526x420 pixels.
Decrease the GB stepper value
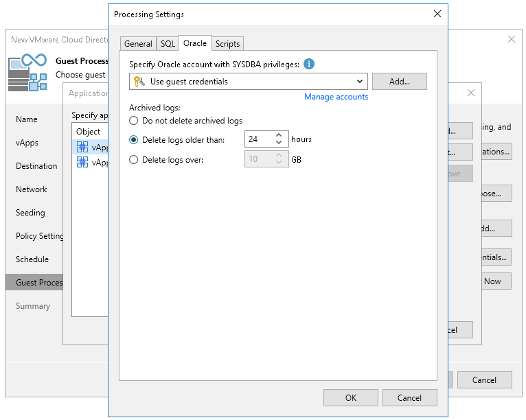279,163
